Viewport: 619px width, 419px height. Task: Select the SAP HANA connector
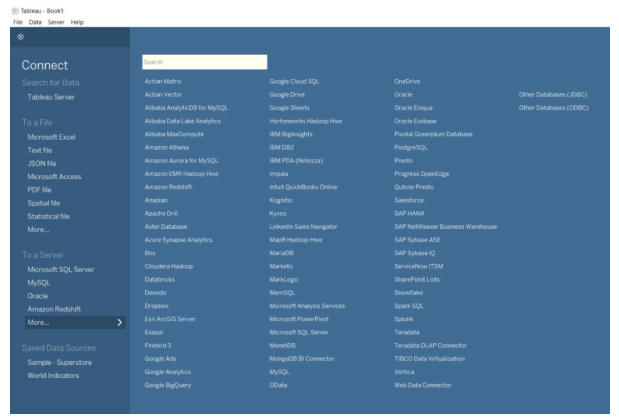click(409, 214)
